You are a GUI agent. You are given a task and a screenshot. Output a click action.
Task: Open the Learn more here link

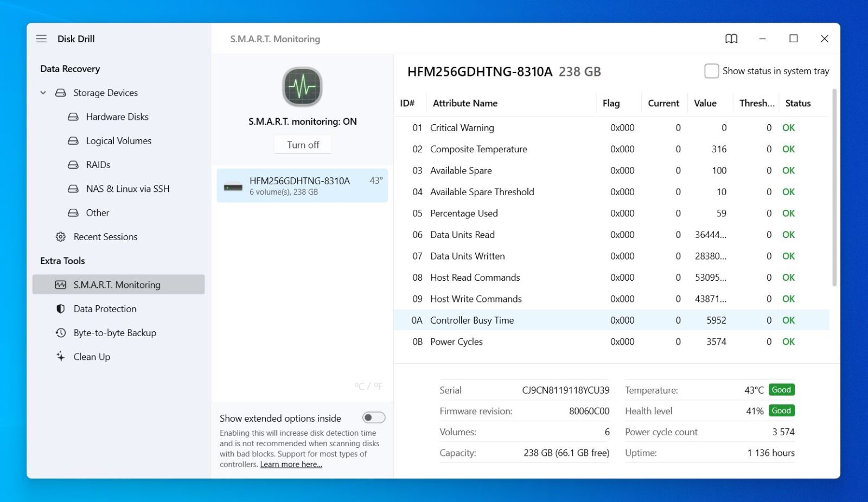(x=291, y=464)
